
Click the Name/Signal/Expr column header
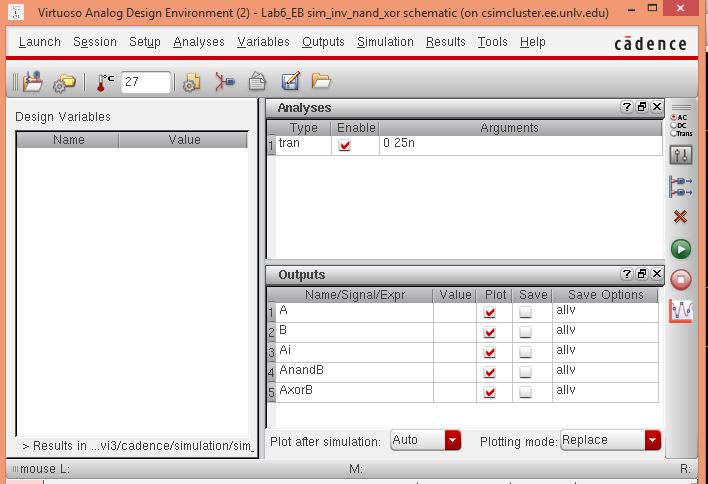click(355, 295)
